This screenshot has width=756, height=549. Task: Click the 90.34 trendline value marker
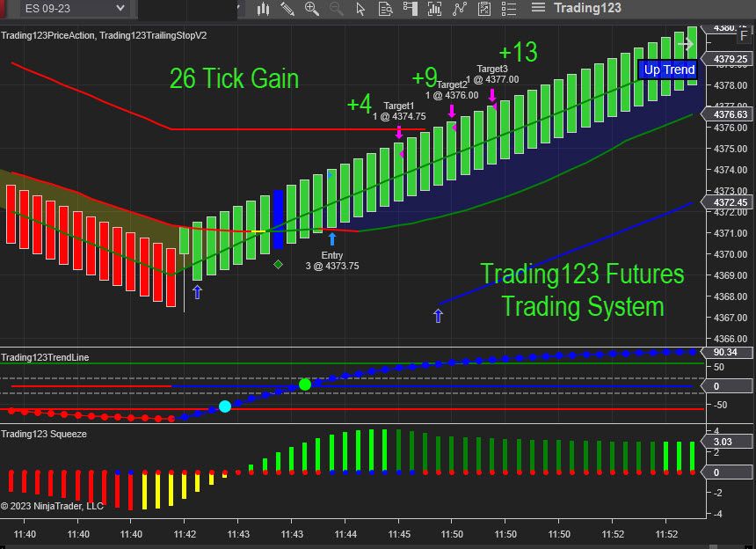pyautogui.click(x=725, y=352)
